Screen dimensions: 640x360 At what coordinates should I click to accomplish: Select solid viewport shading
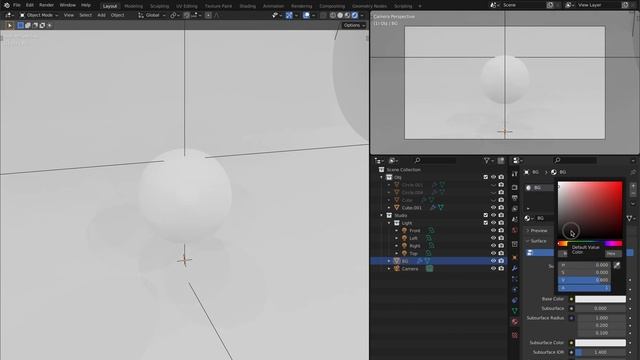tap(340, 15)
